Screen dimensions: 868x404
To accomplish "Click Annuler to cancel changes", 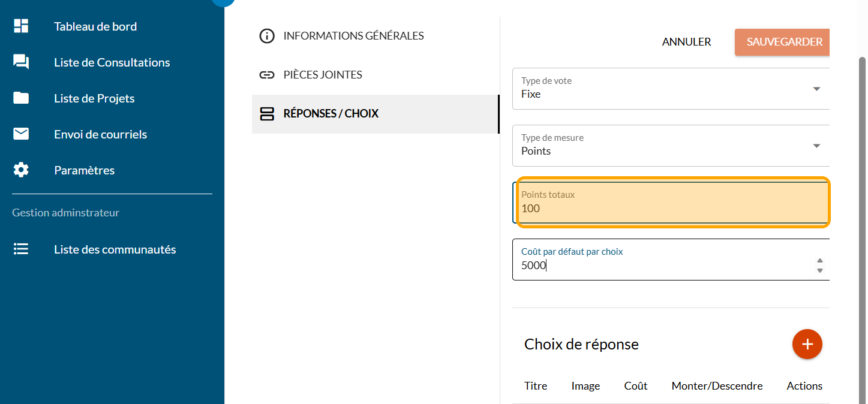I will click(x=686, y=42).
